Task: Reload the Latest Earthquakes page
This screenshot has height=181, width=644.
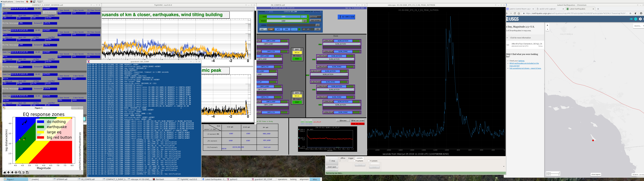Action: (x=515, y=13)
